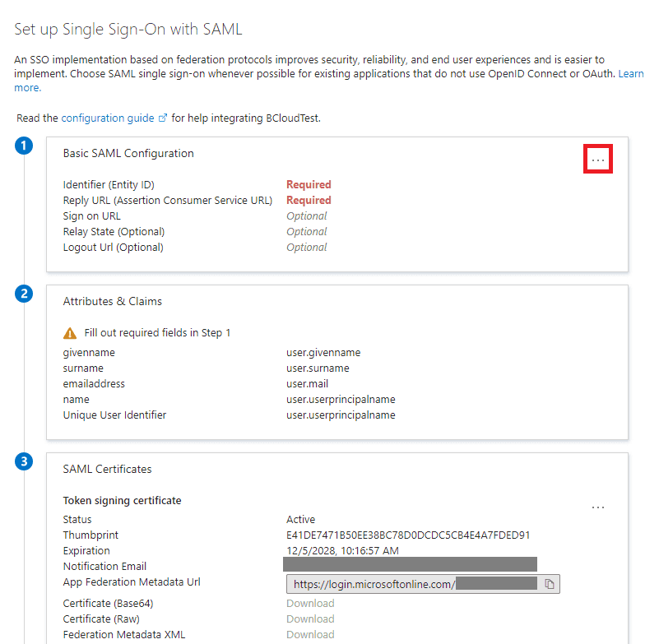Viewport: 659px width, 644px height.
Task: Download the Certificate (Raw)
Action: [x=310, y=619]
